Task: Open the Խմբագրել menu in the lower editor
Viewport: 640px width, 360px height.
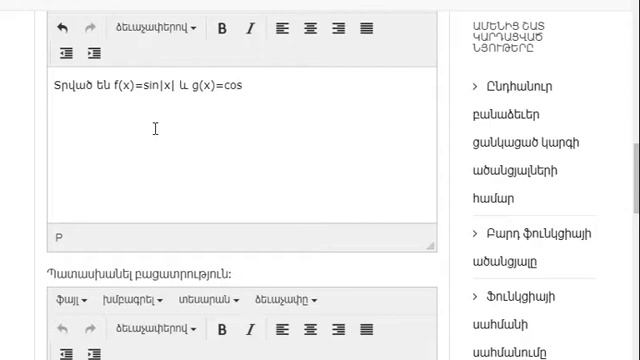Action: tap(133, 300)
